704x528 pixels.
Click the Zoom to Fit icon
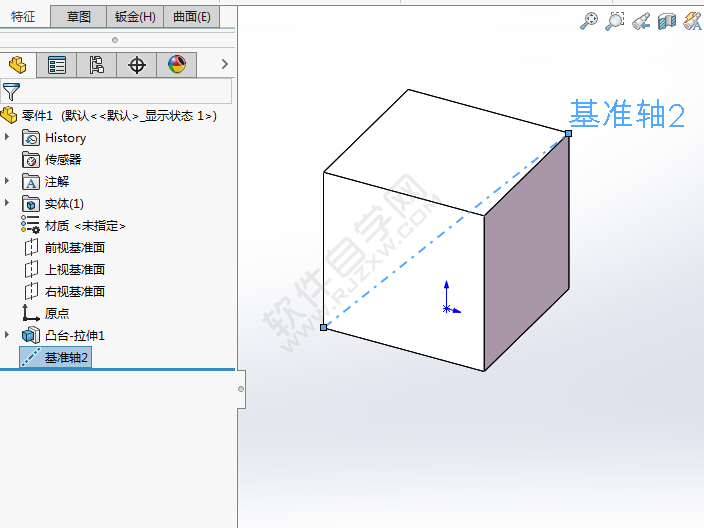(x=589, y=21)
